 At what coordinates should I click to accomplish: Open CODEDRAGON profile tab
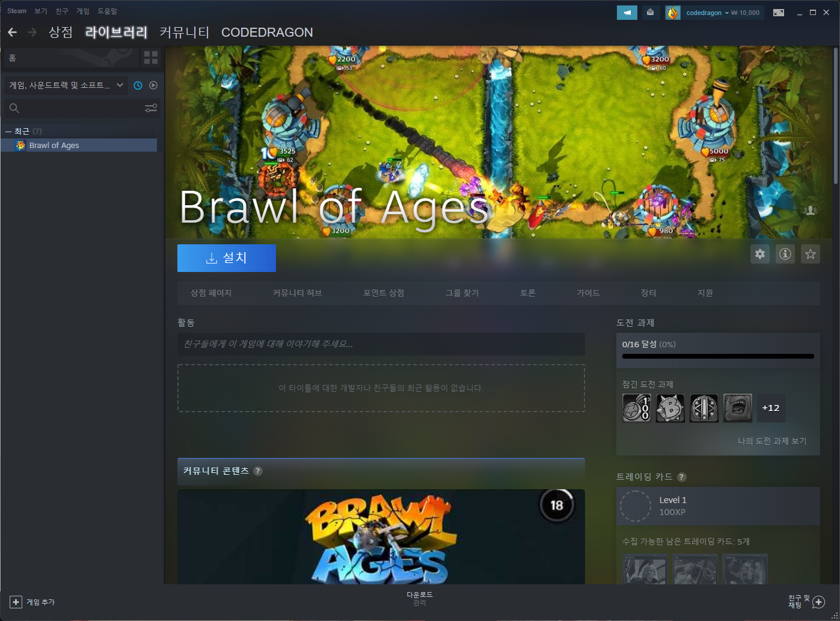pyautogui.click(x=267, y=32)
